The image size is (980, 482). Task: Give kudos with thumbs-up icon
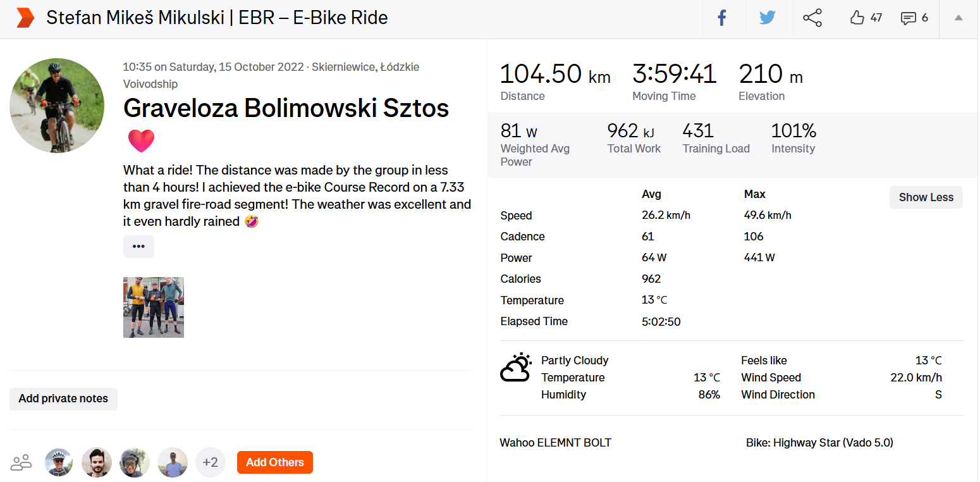click(x=857, y=18)
